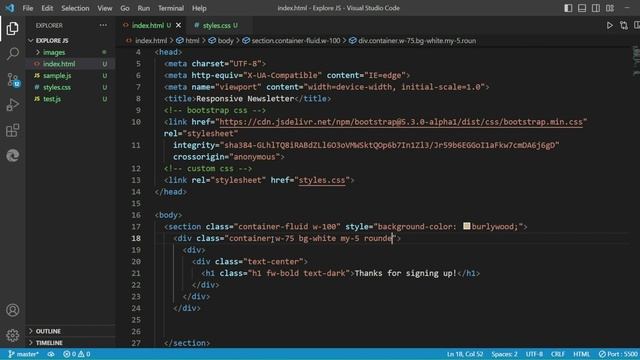The image size is (640, 360).
Task: Open the View menu
Action: click(104, 8)
